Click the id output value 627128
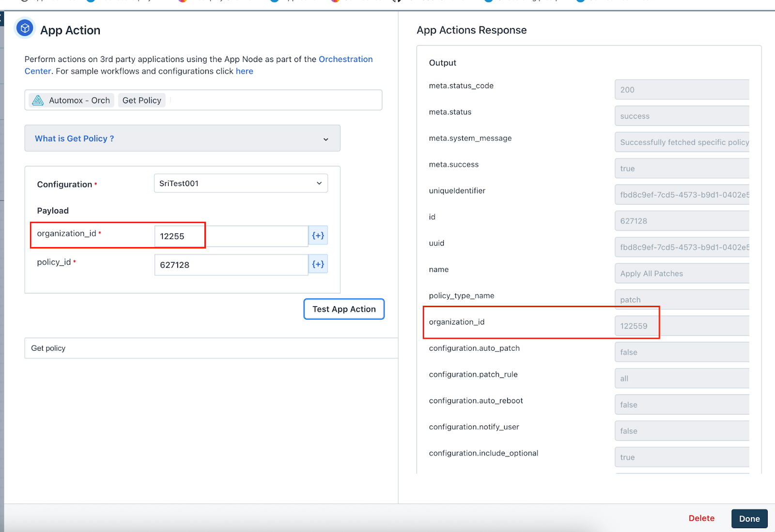This screenshot has width=775, height=532. (682, 221)
